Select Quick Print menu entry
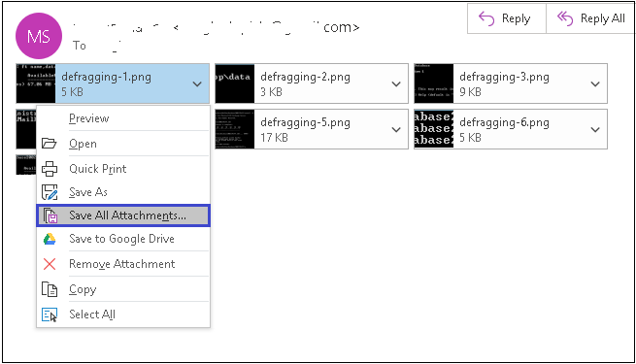636x364 pixels. [123, 169]
